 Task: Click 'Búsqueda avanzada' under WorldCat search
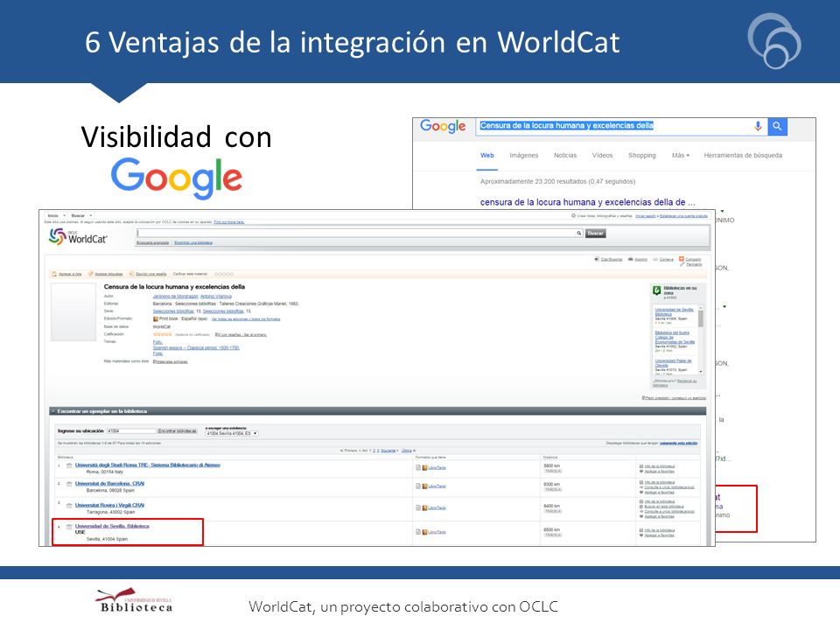click(x=152, y=242)
